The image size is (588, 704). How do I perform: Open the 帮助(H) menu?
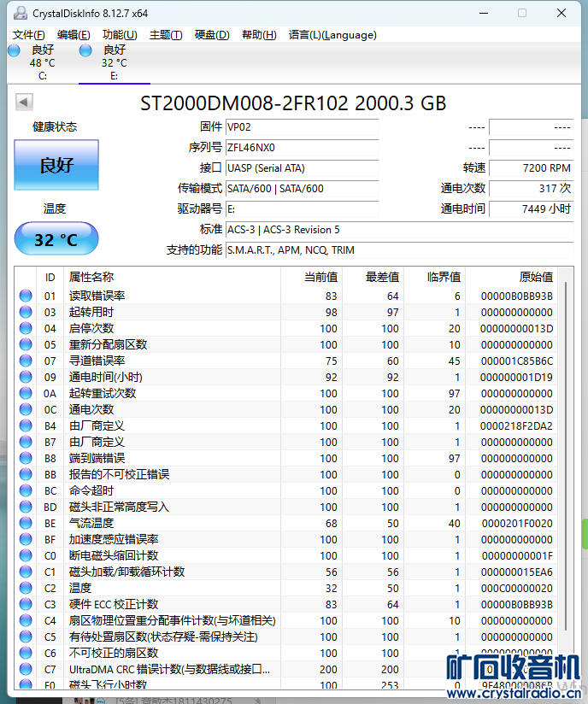[259, 35]
